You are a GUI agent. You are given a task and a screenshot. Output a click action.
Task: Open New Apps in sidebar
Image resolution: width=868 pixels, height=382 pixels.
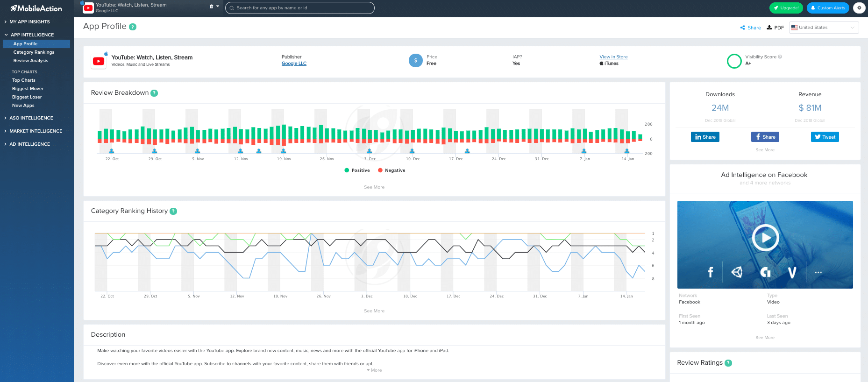[x=23, y=106]
